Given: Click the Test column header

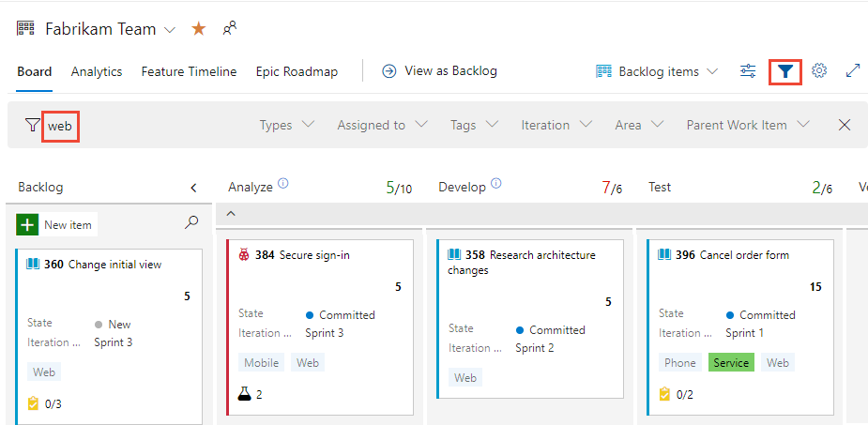Looking at the screenshot, I should [660, 188].
